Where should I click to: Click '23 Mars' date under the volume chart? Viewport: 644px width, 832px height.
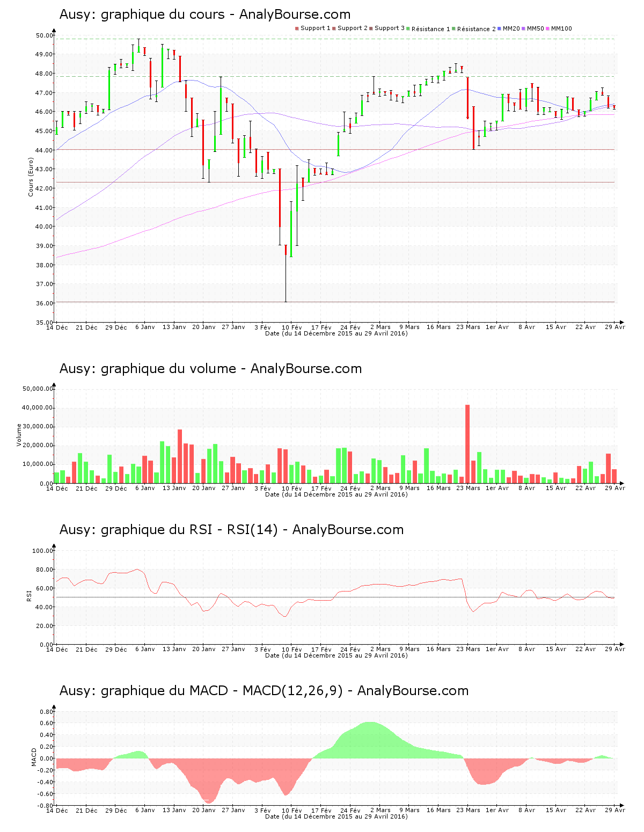(x=469, y=488)
